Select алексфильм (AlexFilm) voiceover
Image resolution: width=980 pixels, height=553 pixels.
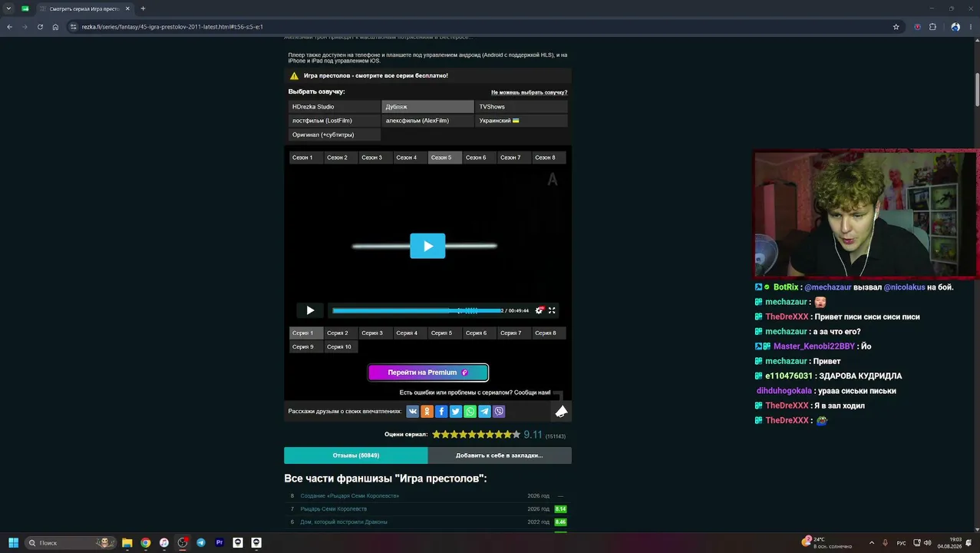tap(427, 121)
